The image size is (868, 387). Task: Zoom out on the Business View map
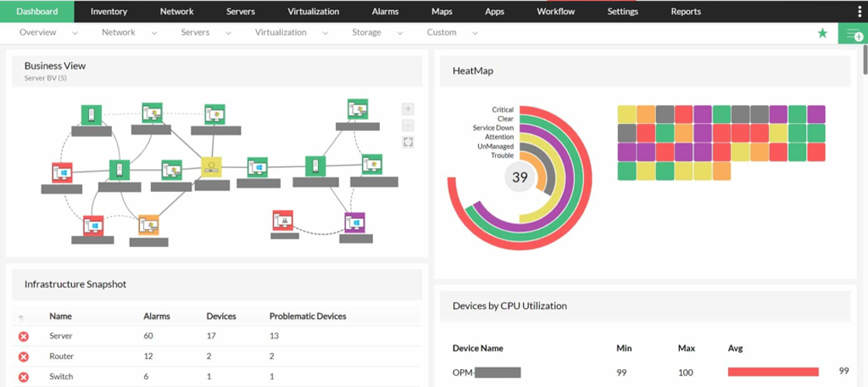click(408, 125)
